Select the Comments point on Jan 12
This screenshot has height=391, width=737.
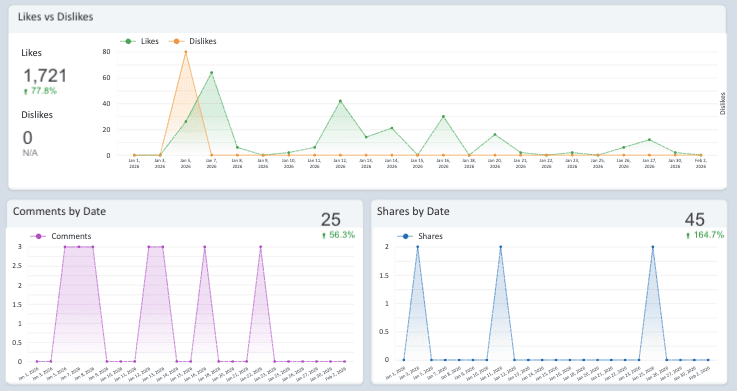tap(149, 247)
